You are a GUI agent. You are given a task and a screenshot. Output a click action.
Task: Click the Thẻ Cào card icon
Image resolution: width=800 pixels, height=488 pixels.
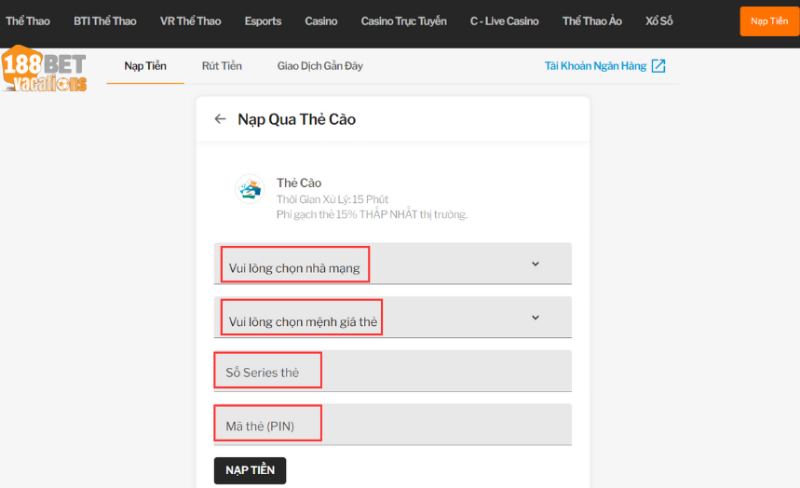tap(248, 188)
